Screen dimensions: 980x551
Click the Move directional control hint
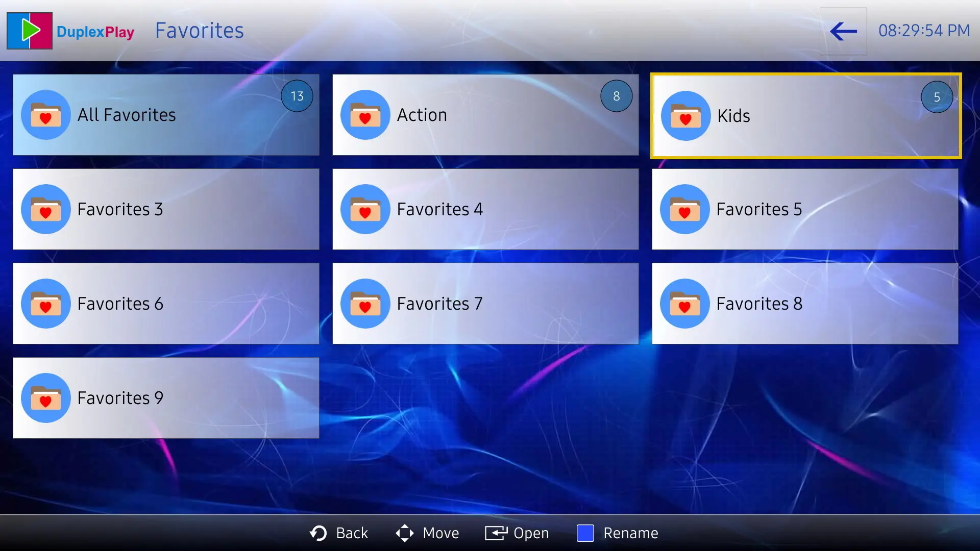(427, 533)
